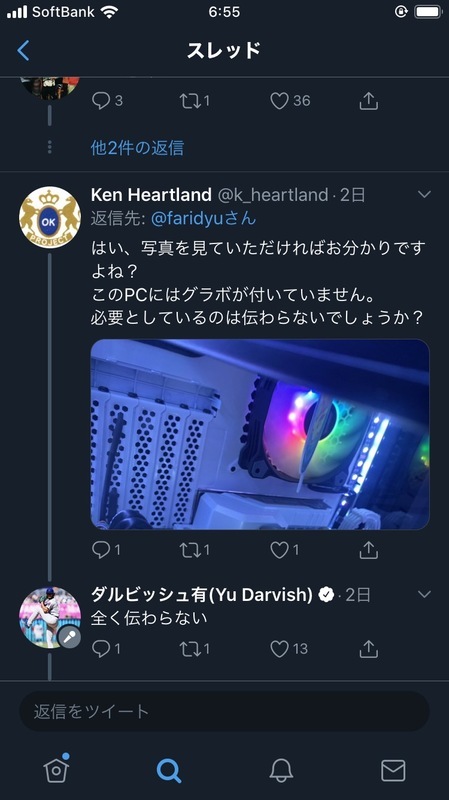Open Notifications bell tab

click(281, 770)
